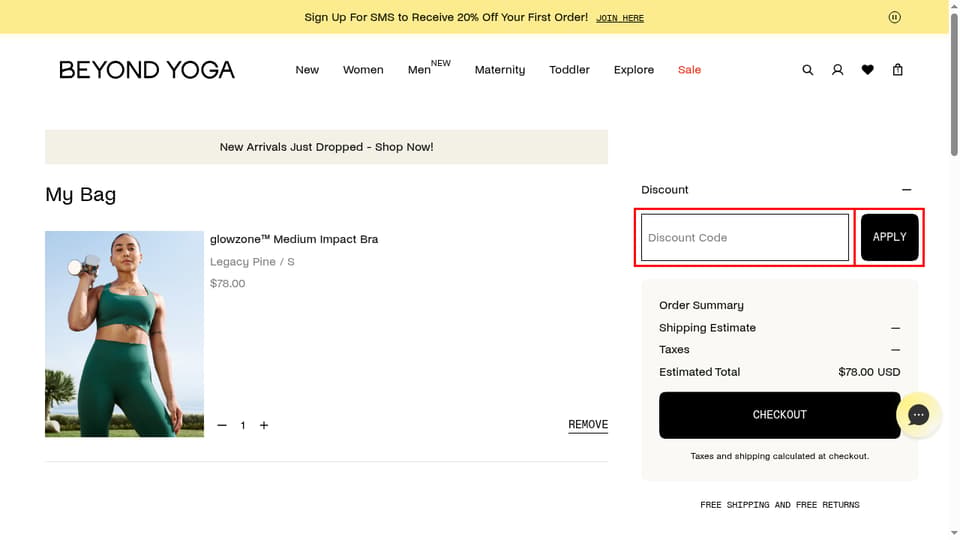The width and height of the screenshot is (960, 540).
Task: Open the shopping bag icon
Action: [898, 70]
